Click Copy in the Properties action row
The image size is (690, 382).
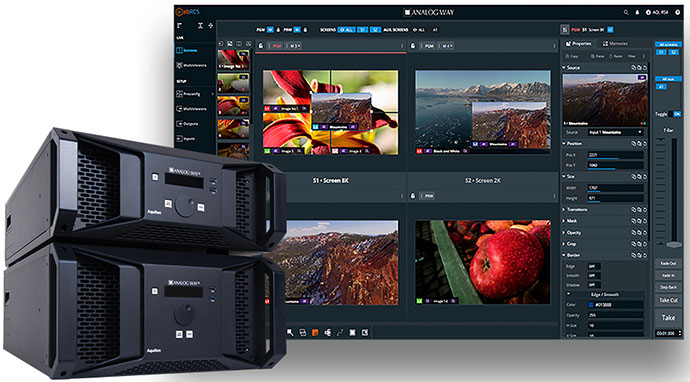pos(572,56)
